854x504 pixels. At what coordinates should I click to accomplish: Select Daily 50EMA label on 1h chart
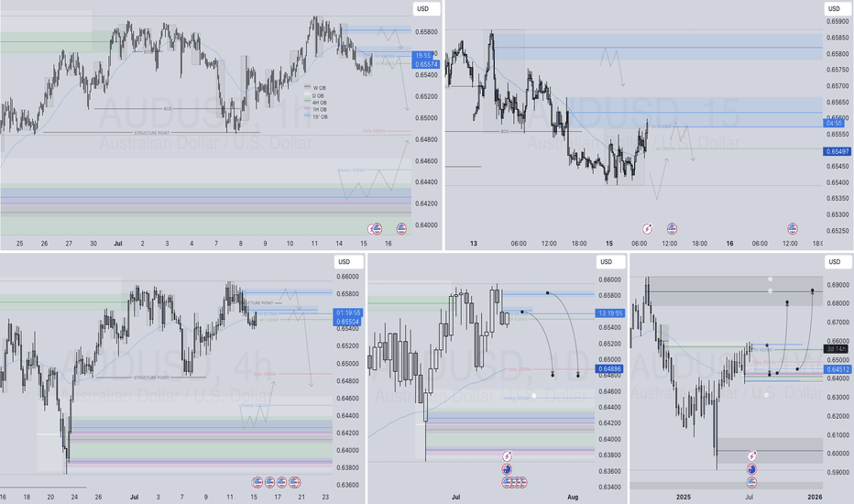point(374,131)
